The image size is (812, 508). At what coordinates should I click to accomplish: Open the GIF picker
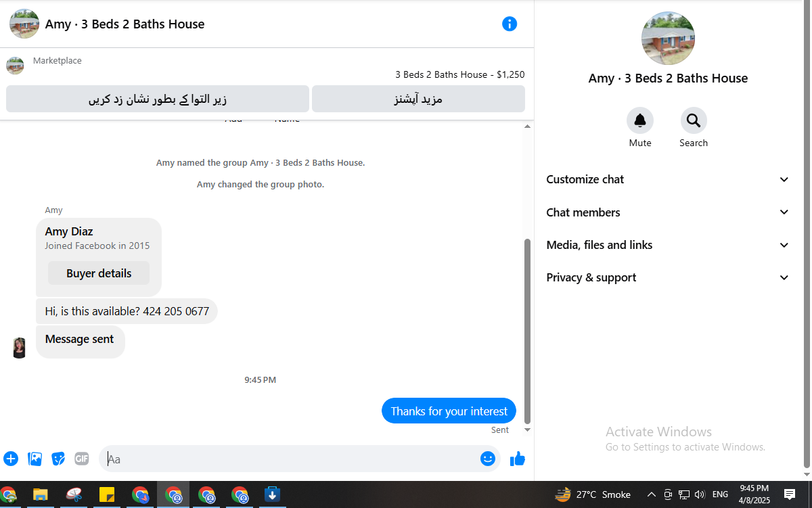point(82,459)
